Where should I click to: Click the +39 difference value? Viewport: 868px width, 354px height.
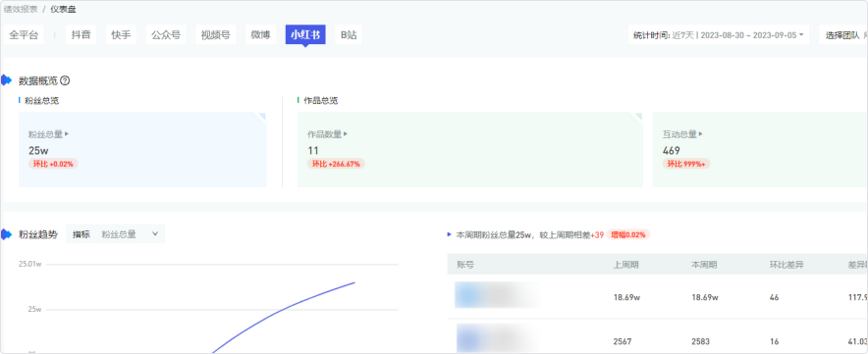coord(597,234)
